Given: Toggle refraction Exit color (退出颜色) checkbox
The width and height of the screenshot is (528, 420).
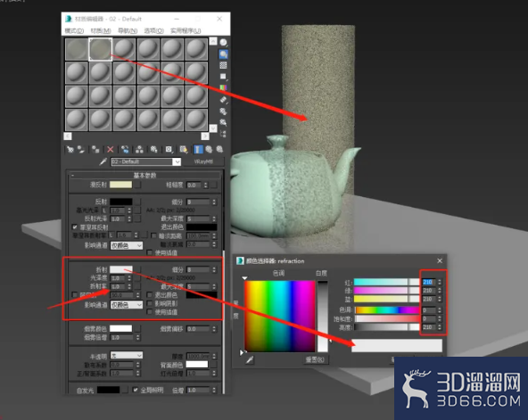Looking at the screenshot, I should point(150,295).
